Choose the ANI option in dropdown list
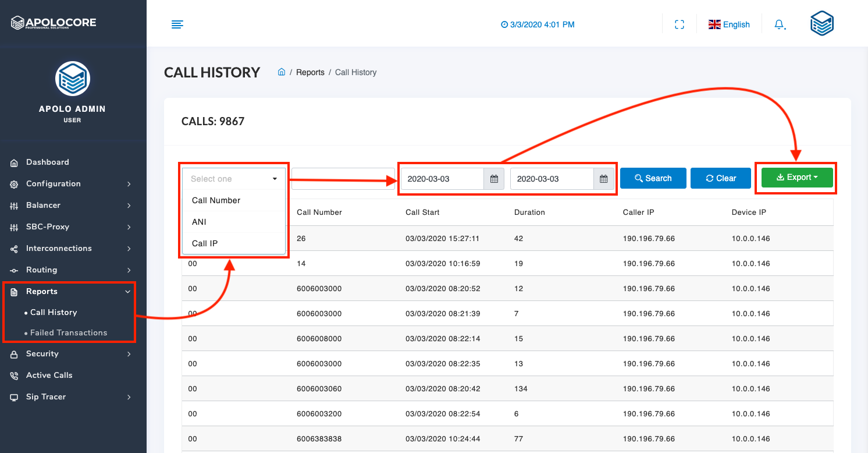Screen dimensions: 868x453 (x=199, y=222)
